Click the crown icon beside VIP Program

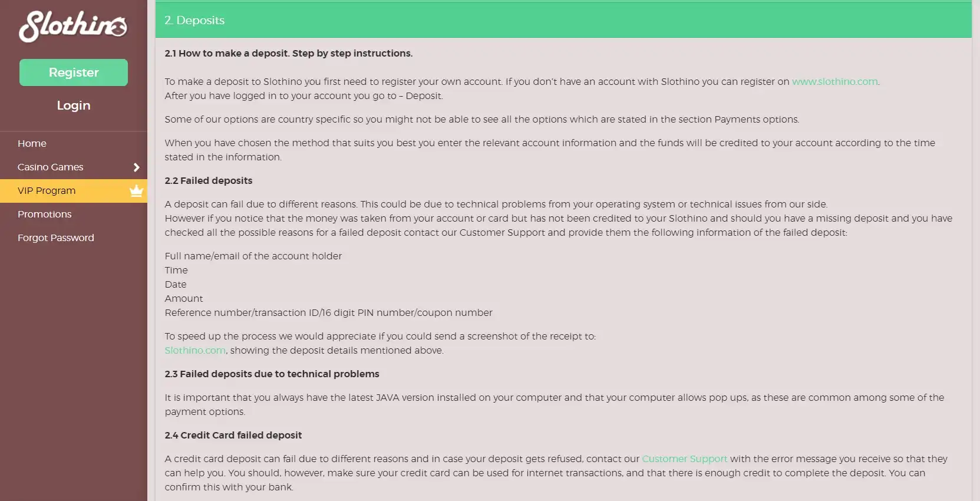137,190
